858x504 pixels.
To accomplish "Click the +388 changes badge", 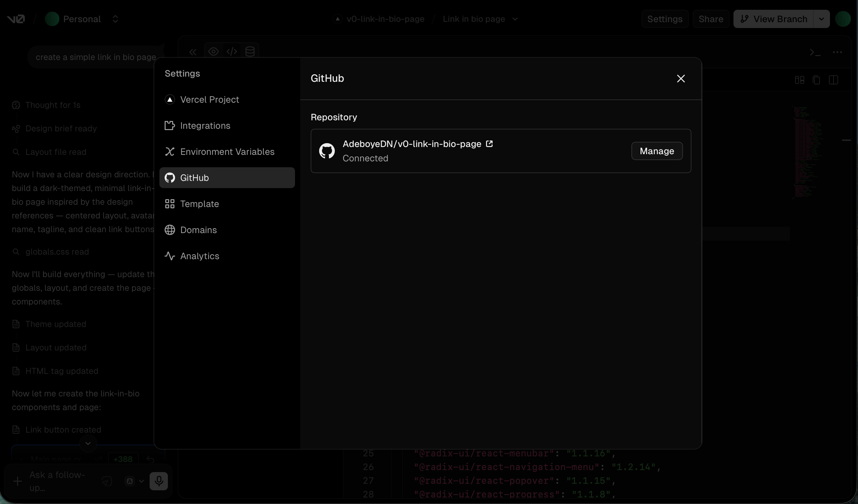I will (x=123, y=459).
